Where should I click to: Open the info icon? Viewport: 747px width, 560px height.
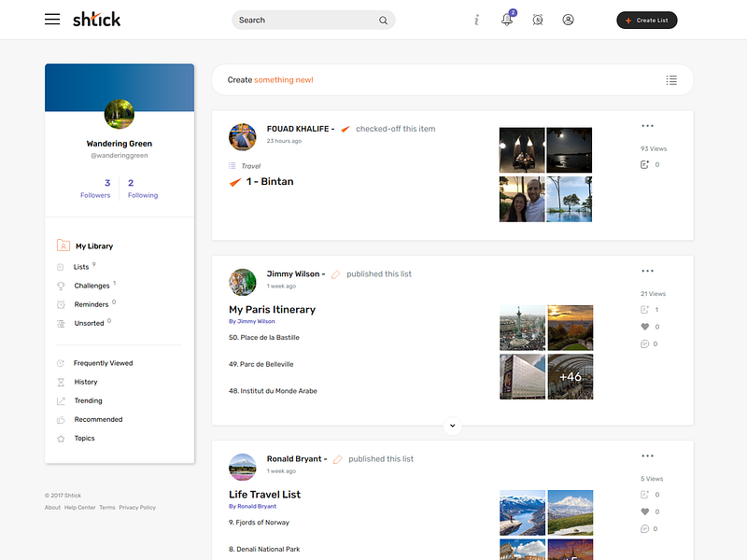click(x=476, y=20)
